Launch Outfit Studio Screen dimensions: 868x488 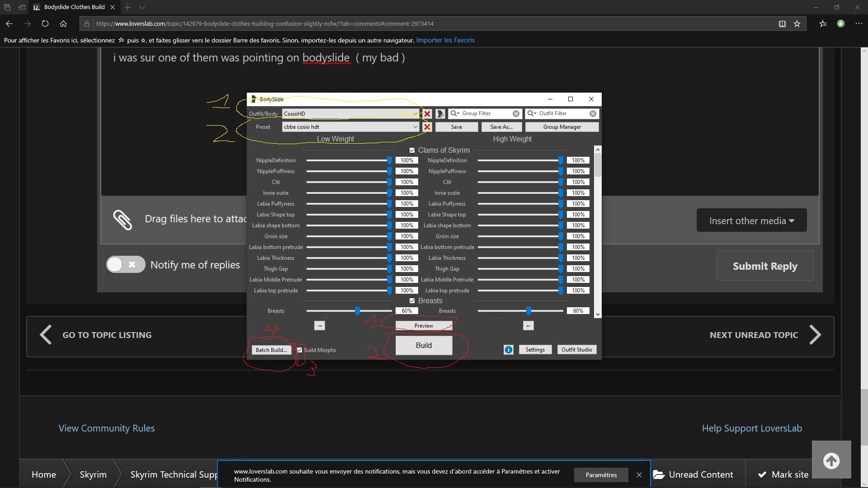coord(577,350)
